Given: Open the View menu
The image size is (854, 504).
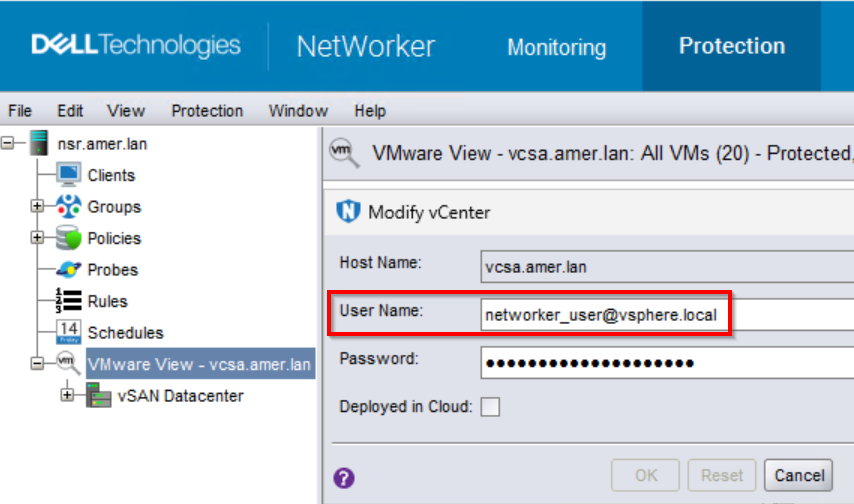Looking at the screenshot, I should coord(126,111).
